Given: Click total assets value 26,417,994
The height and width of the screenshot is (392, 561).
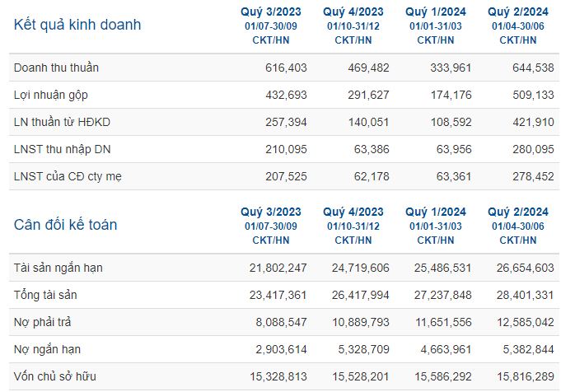Looking at the screenshot, I should [x=361, y=296].
